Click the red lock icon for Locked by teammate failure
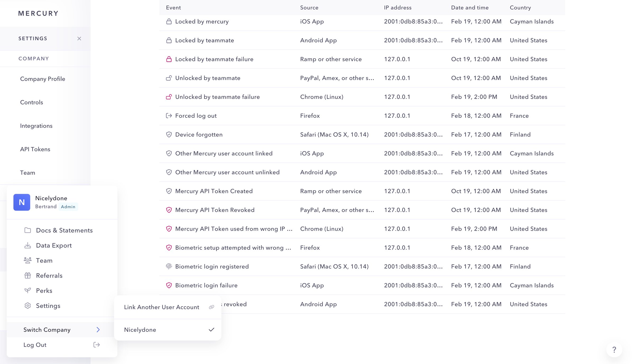This screenshot has width=634, height=364. 169,59
